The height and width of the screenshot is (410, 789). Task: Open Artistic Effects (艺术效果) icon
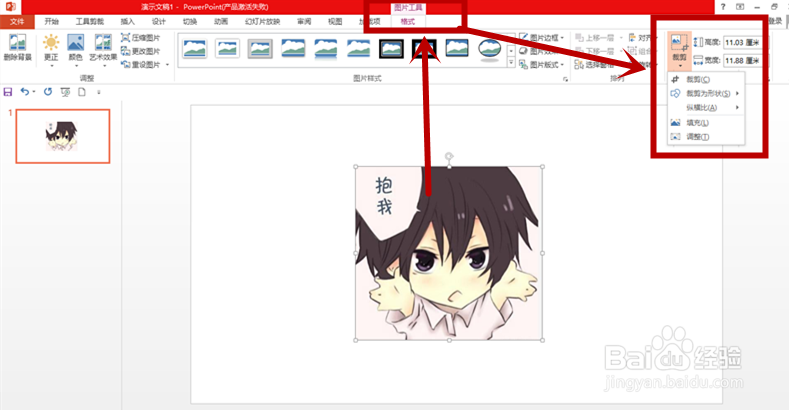point(103,43)
